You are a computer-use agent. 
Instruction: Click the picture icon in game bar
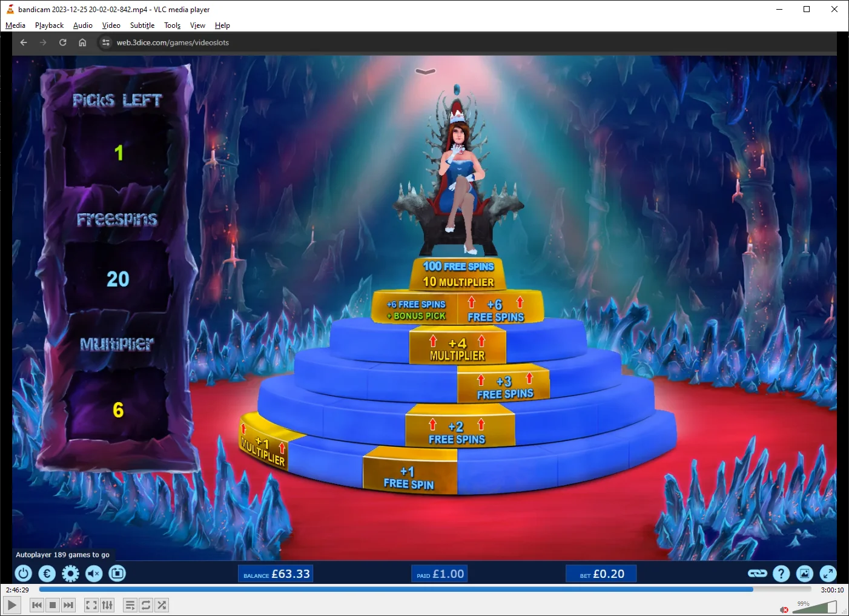click(x=804, y=573)
